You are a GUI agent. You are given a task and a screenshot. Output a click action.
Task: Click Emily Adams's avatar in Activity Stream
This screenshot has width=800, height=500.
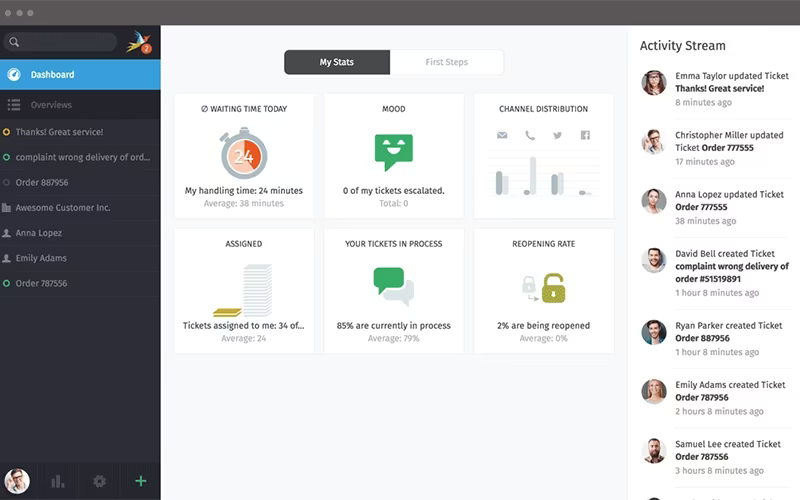click(654, 391)
